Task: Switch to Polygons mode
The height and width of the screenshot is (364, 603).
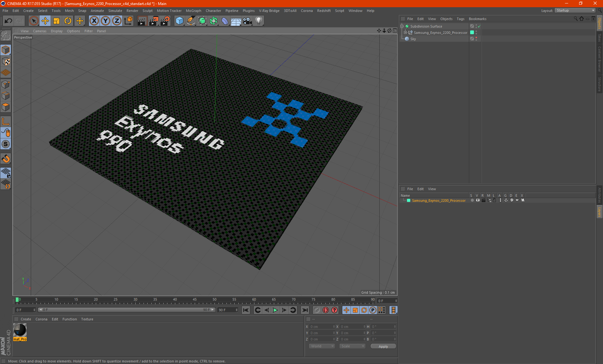Action: click(x=6, y=107)
